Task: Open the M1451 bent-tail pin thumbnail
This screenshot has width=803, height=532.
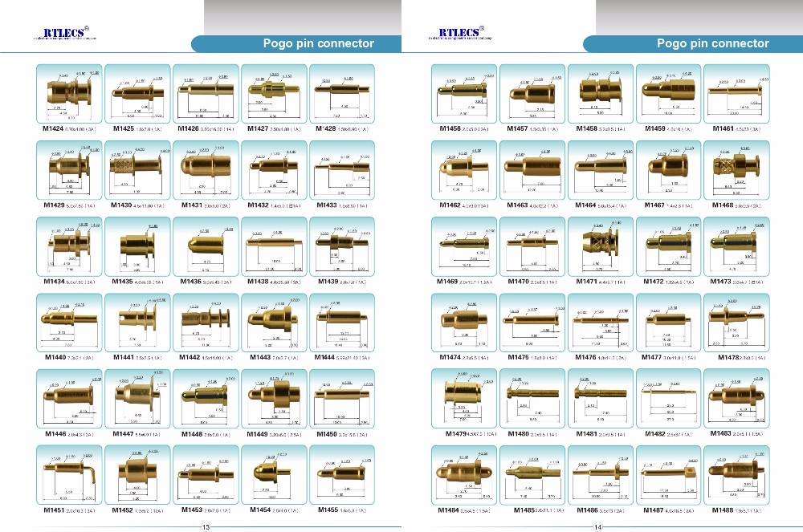Action: click(x=71, y=474)
